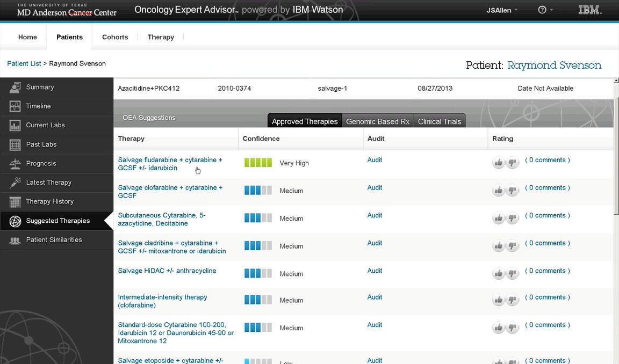Click the Patient Similarities people icon

point(15,240)
